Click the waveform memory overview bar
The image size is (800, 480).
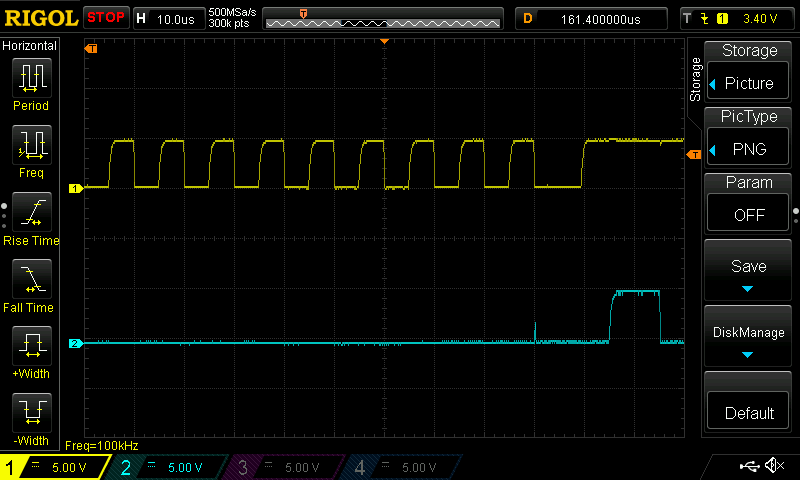pyautogui.click(x=383, y=19)
